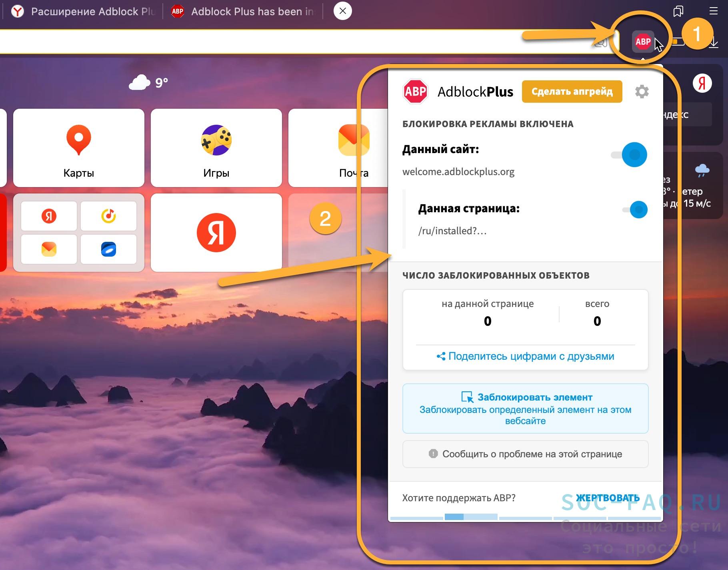Click the blue browser icon in the folder tile
This screenshot has width=728, height=570.
[x=109, y=249]
